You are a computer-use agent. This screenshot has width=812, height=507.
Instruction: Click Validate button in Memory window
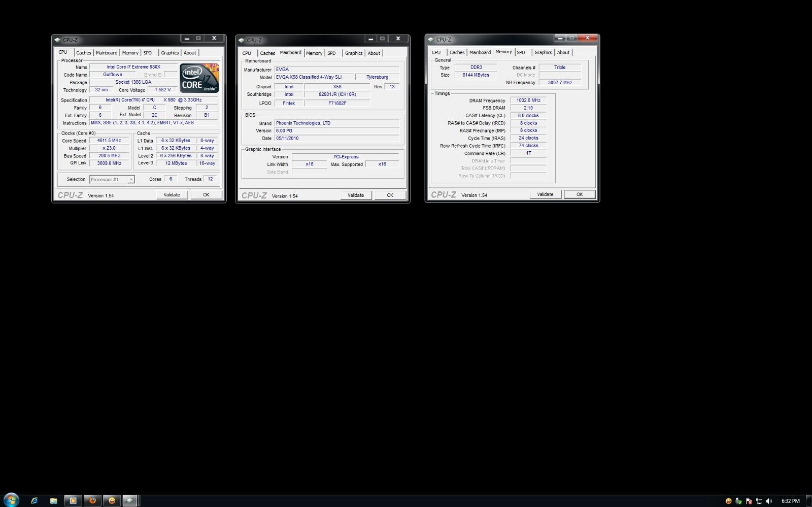546,194
